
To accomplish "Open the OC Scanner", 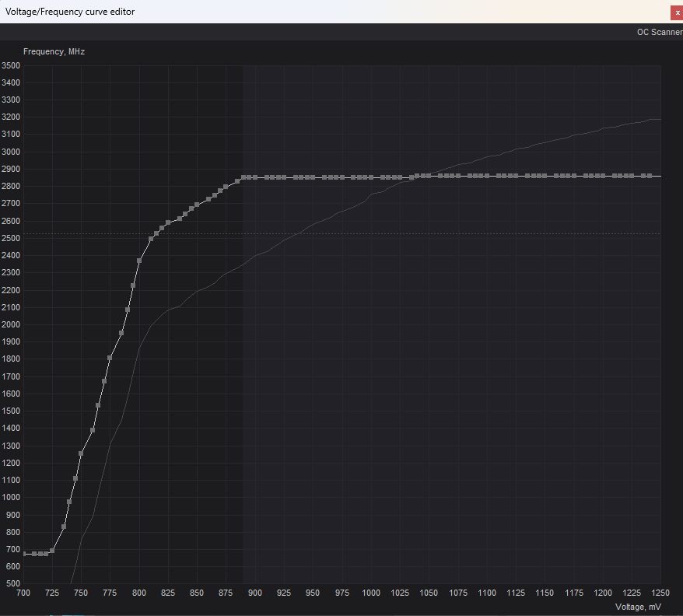I will click(660, 32).
